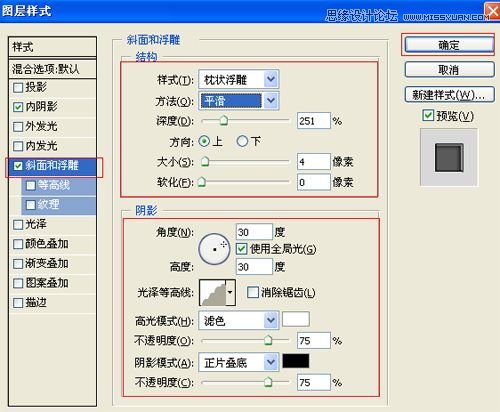Click the 角度(N) value field
The height and width of the screenshot is (412, 500).
pyautogui.click(x=254, y=232)
